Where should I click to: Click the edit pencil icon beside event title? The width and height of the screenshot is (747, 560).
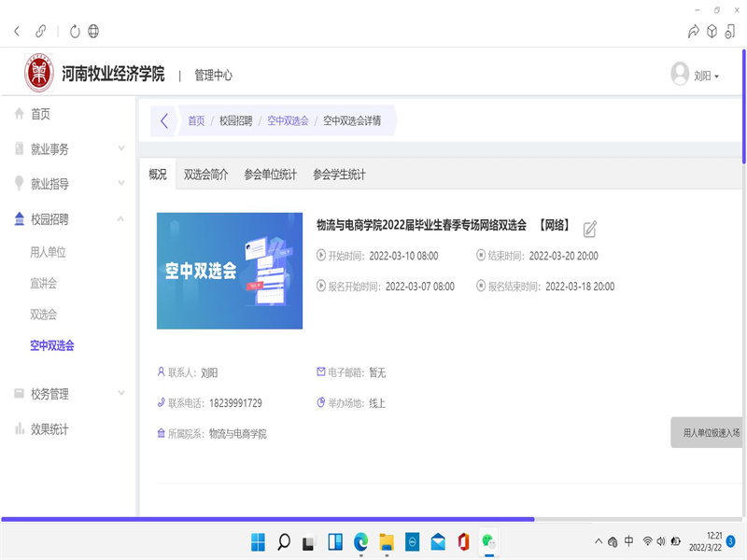pos(590,229)
